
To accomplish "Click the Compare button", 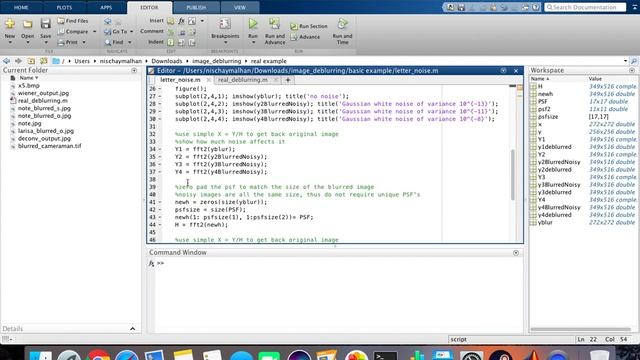I will click(73, 31).
